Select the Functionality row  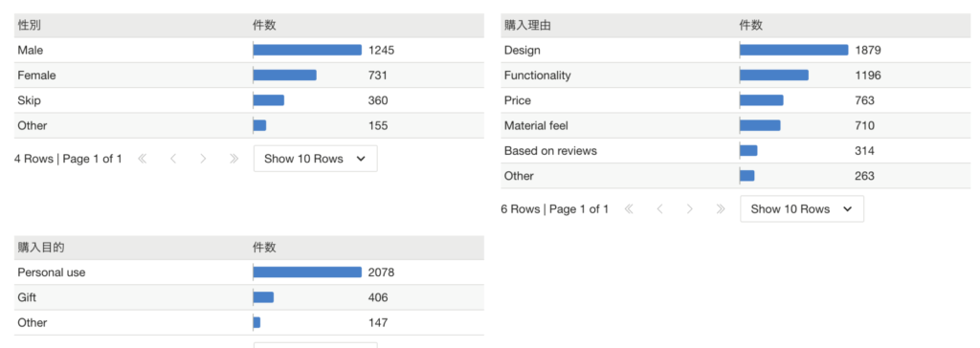tap(736, 75)
